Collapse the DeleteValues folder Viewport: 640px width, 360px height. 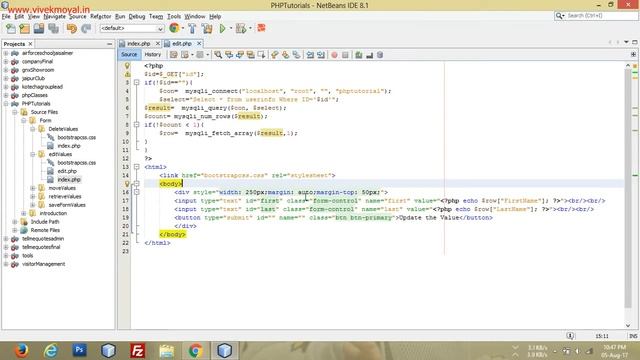[x=33, y=129]
